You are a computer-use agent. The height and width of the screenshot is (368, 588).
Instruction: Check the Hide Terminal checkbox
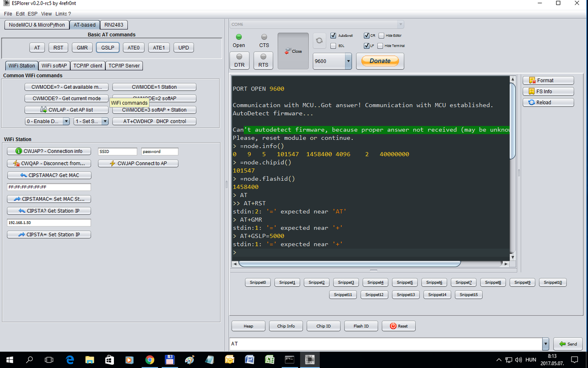[x=380, y=46]
